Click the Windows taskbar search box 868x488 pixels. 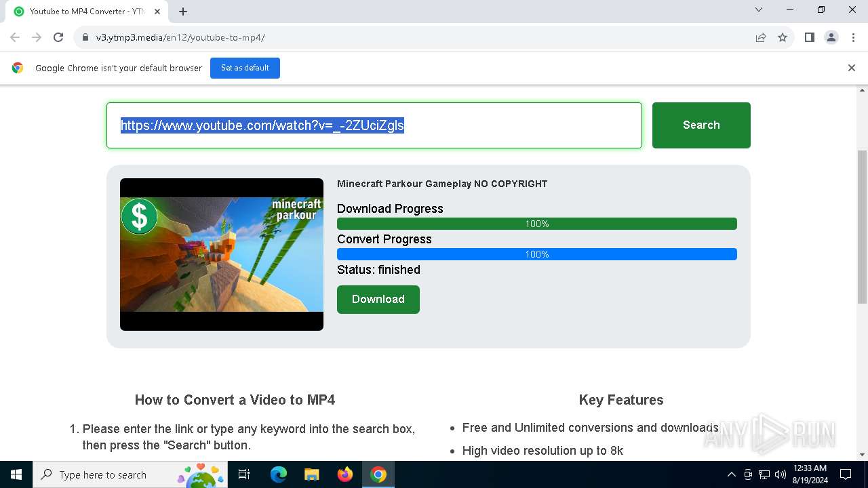tap(130, 474)
